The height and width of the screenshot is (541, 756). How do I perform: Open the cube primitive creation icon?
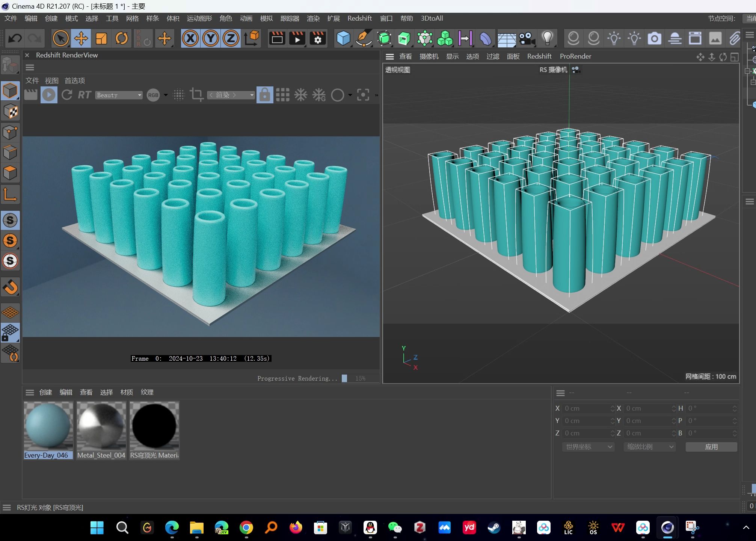point(343,38)
